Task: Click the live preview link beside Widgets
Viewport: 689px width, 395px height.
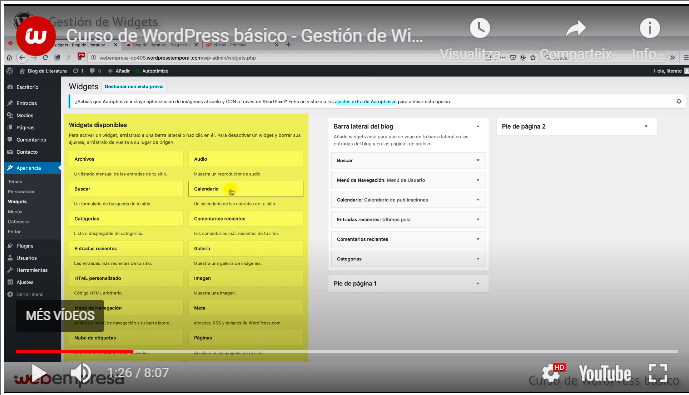Action: click(x=134, y=87)
